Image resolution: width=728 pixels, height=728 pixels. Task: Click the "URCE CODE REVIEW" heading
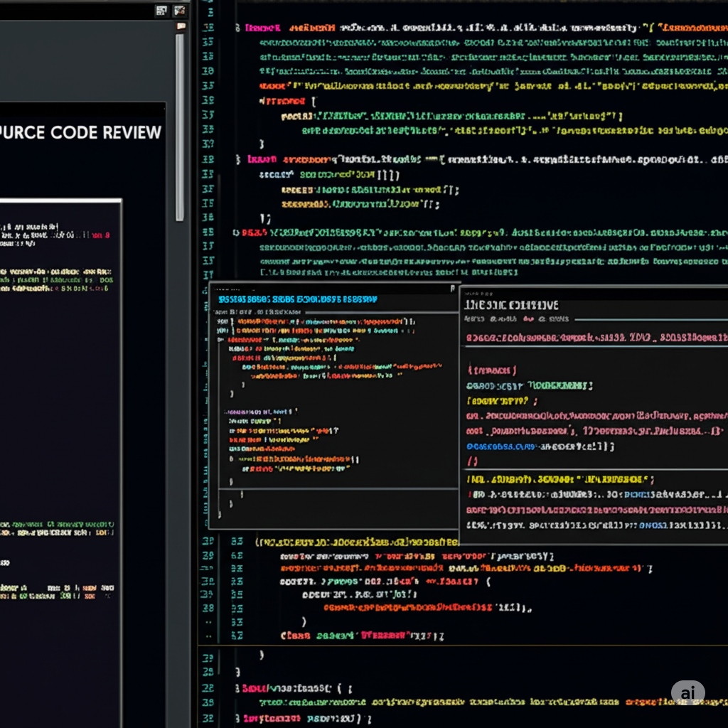[x=80, y=132]
